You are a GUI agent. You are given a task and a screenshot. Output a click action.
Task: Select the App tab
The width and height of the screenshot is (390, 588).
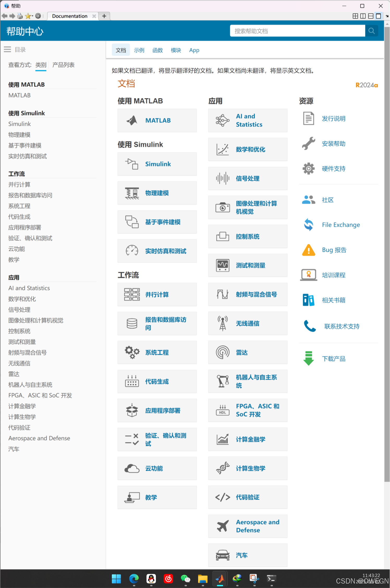(194, 50)
